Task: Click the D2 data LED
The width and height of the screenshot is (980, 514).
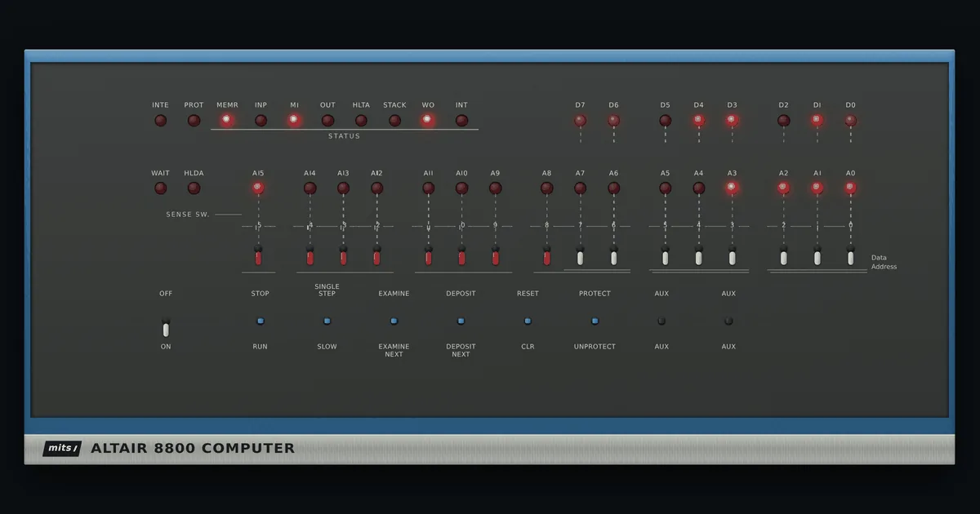Action: tap(783, 120)
